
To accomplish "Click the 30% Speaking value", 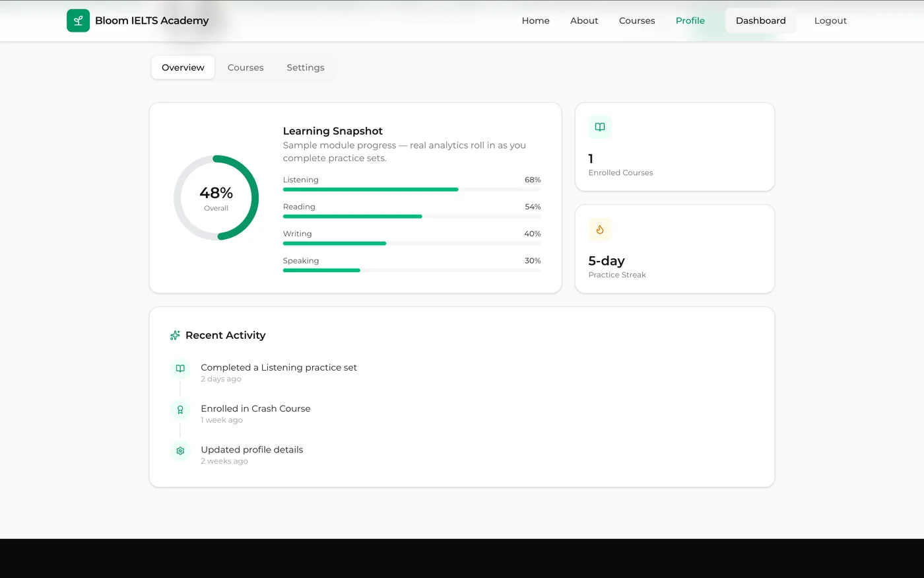I will click(533, 261).
